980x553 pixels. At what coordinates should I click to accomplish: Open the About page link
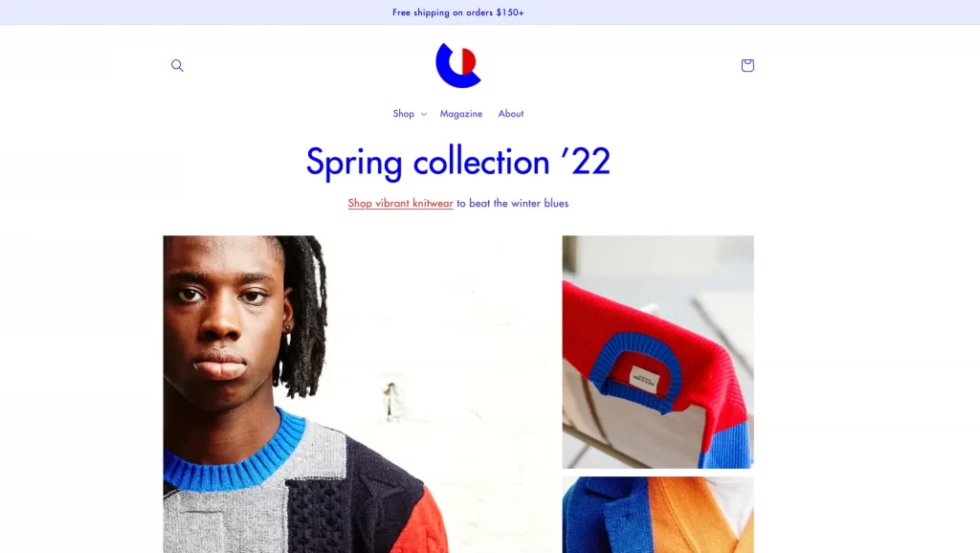[x=511, y=114]
